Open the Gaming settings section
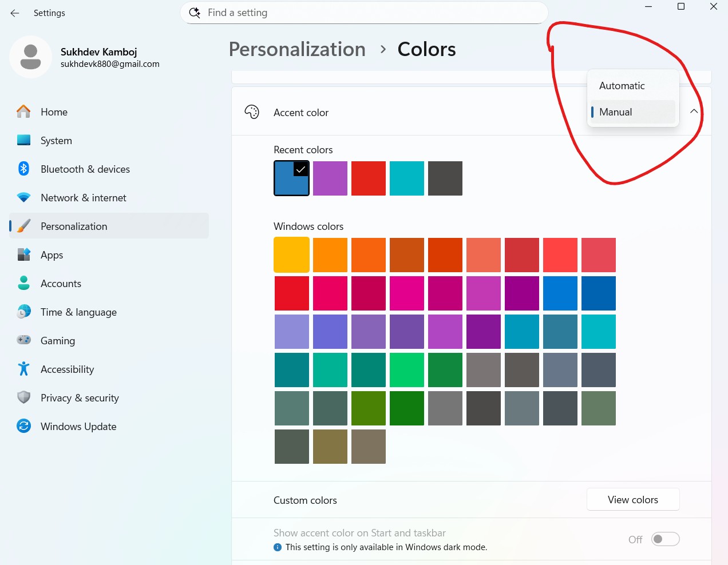 pyautogui.click(x=57, y=340)
